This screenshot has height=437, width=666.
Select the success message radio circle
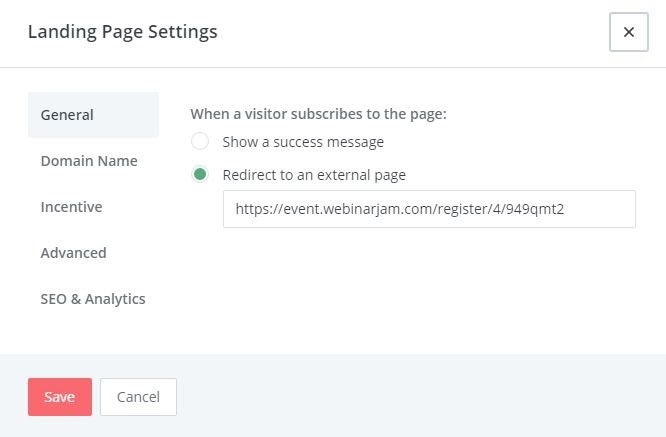click(200, 142)
